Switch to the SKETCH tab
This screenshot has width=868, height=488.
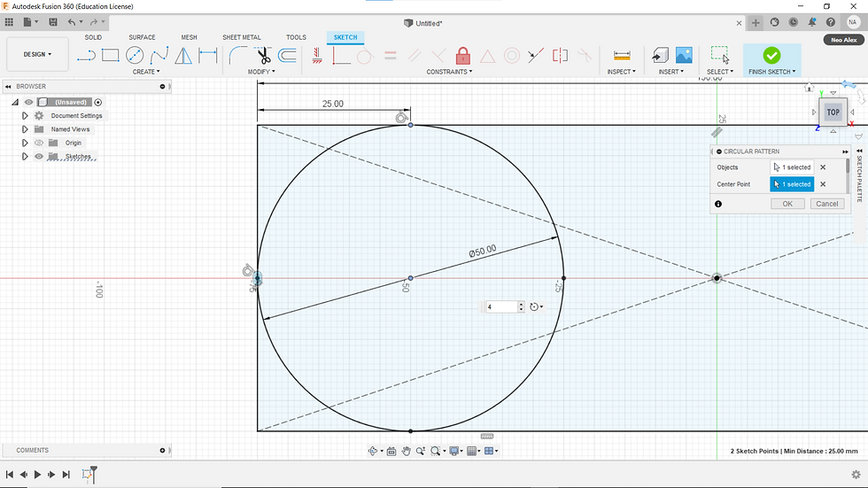click(x=345, y=37)
